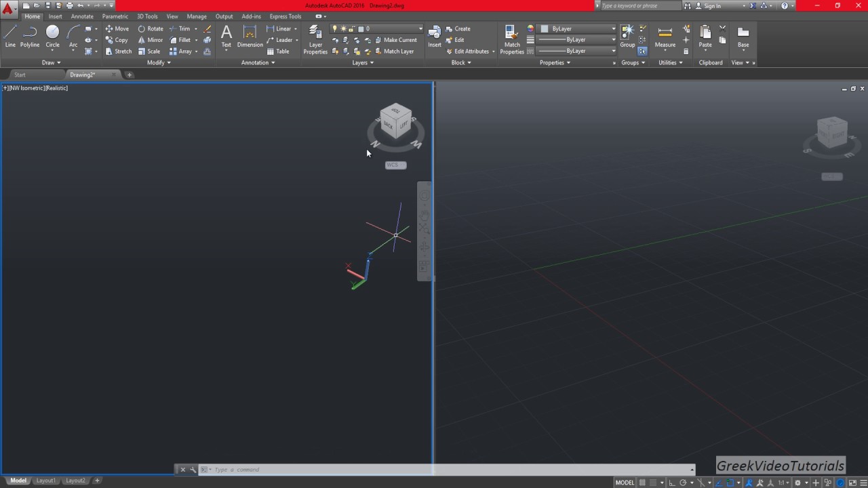868x488 pixels.
Task: Activate the Move command
Action: [117, 28]
